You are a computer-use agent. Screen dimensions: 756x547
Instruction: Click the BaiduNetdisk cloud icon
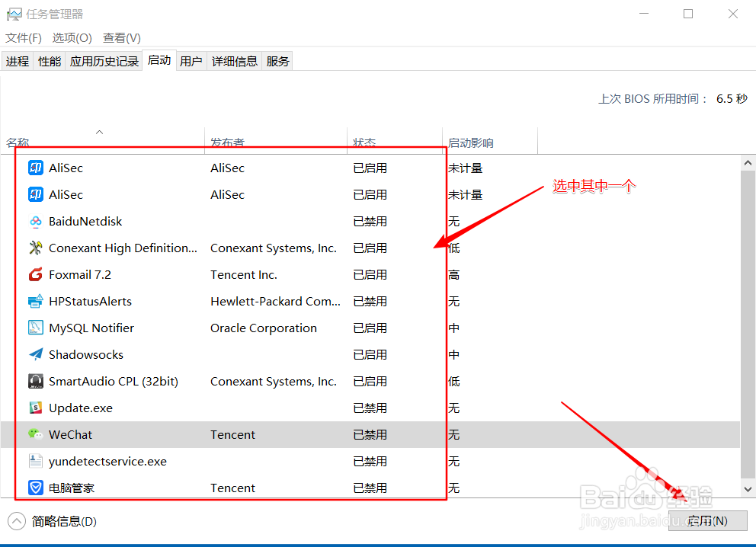(x=36, y=221)
